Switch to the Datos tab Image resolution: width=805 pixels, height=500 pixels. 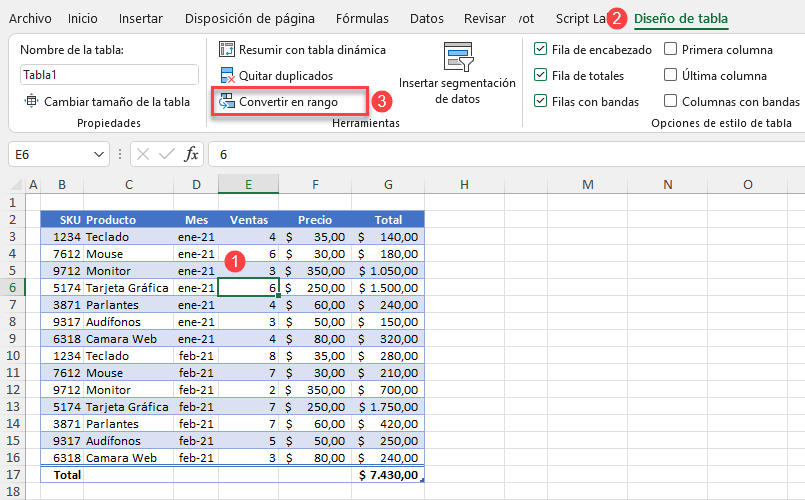[x=427, y=18]
